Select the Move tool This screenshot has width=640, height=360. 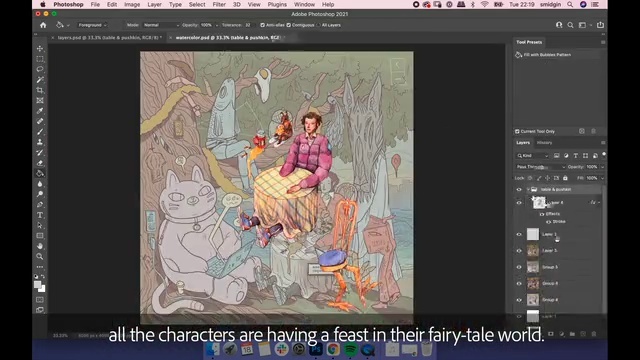tap(40, 49)
